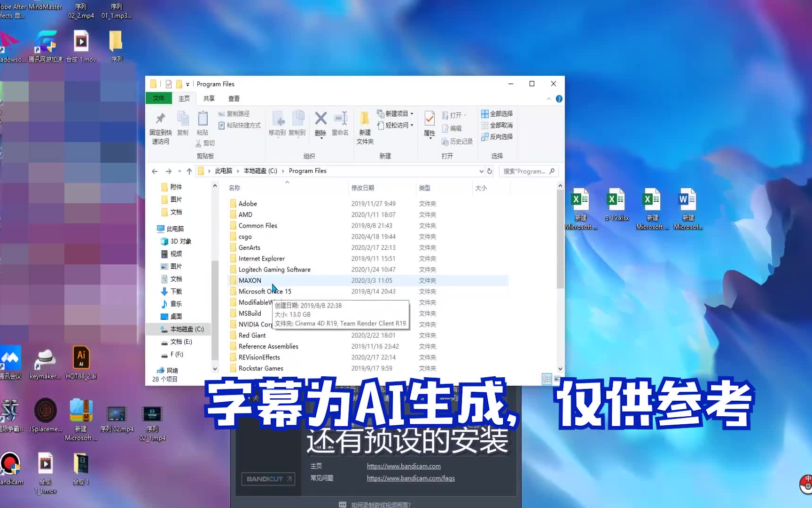
Task: Open the 新建项目 dropdown arrow
Action: [x=411, y=113]
